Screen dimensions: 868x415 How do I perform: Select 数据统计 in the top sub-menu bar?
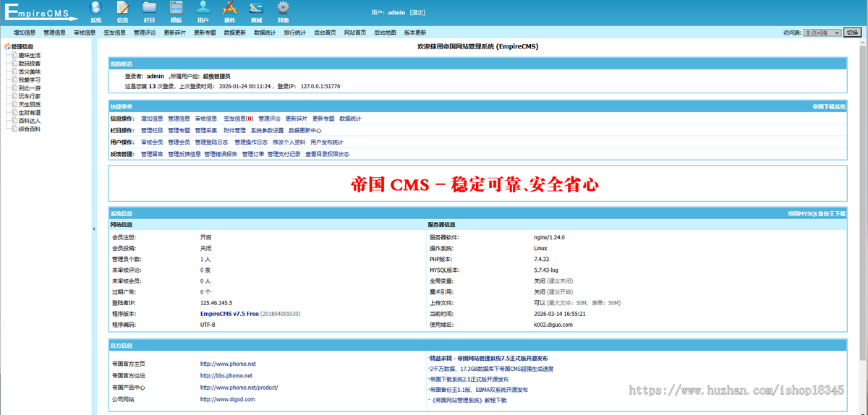pos(265,33)
